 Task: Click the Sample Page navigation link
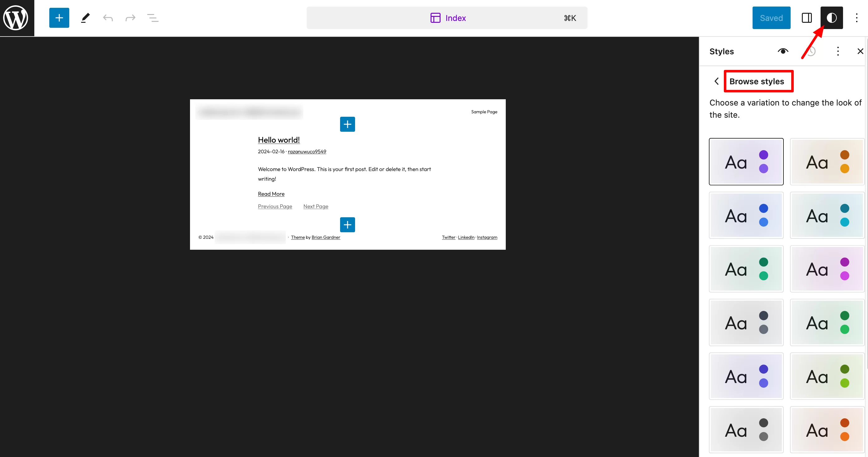tap(484, 112)
